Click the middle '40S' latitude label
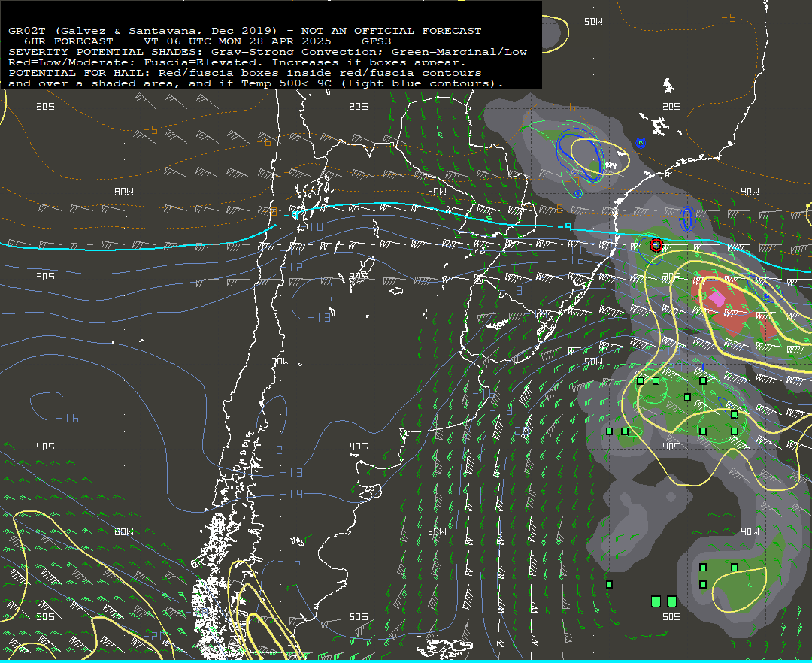This screenshot has height=663, width=812. coord(359,447)
